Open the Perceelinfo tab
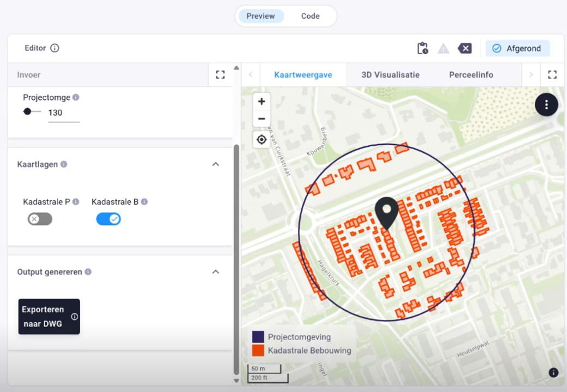This screenshot has height=392, width=567. click(471, 75)
